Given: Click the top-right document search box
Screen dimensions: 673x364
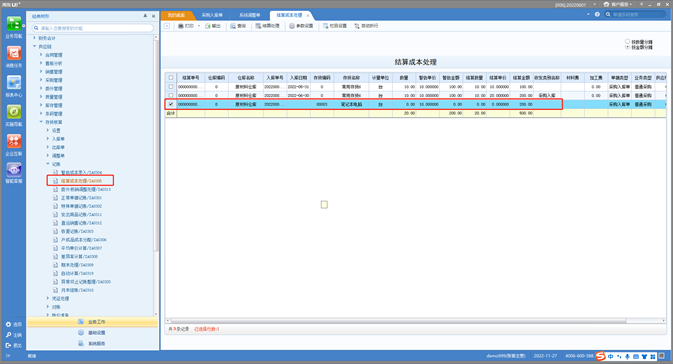Looking at the screenshot, I should click(635, 14).
